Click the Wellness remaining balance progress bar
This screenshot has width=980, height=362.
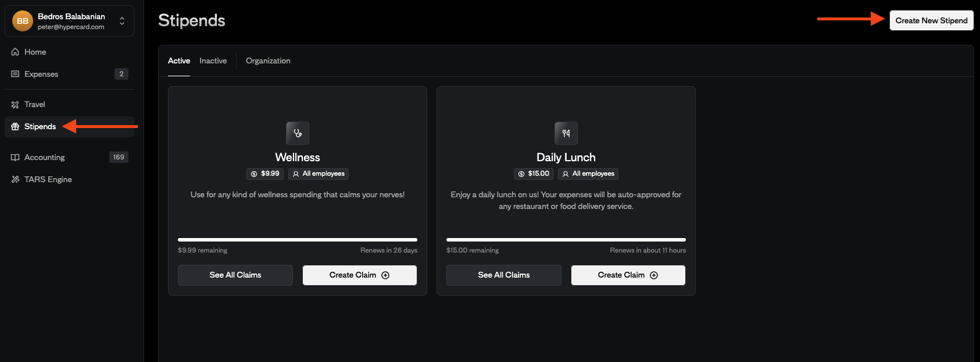pyautogui.click(x=298, y=239)
